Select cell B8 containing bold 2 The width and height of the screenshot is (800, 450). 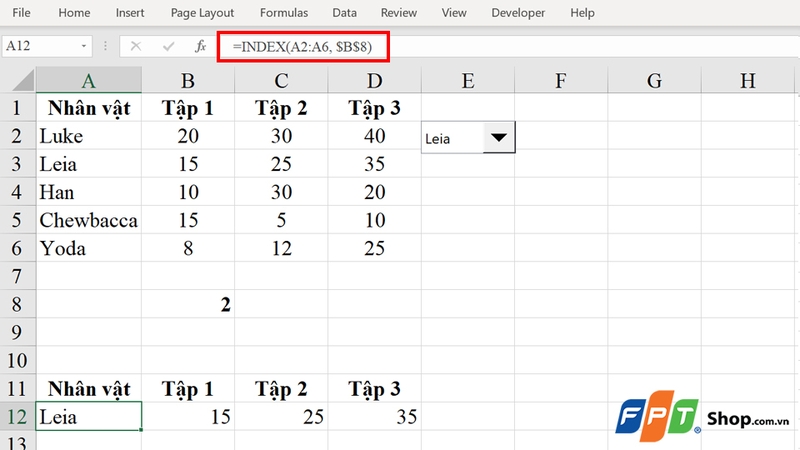pyautogui.click(x=188, y=304)
